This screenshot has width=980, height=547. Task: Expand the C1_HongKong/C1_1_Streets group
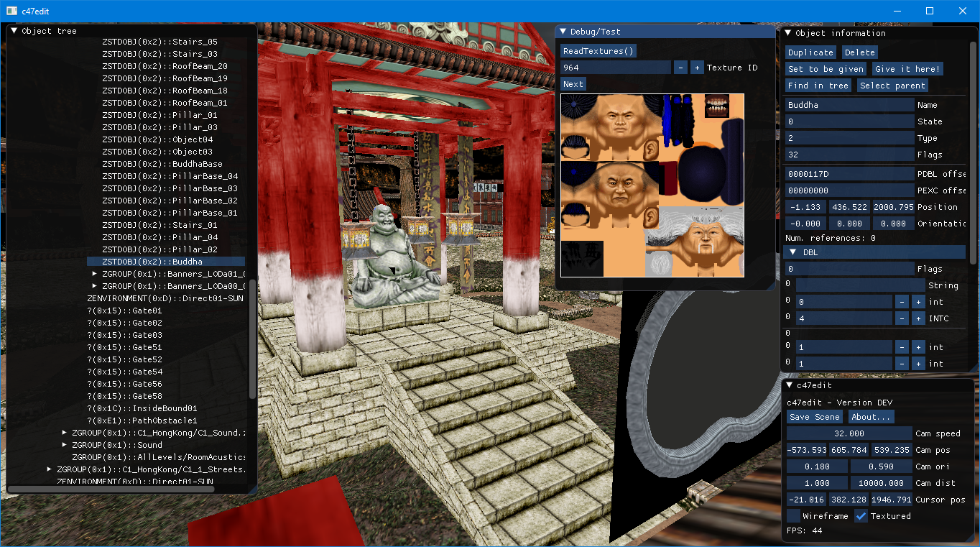(49, 469)
